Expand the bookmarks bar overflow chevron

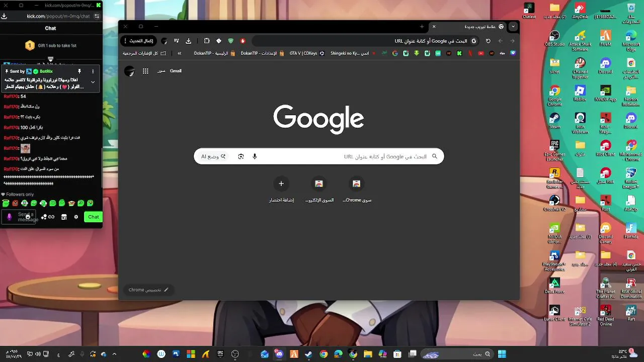point(180,53)
